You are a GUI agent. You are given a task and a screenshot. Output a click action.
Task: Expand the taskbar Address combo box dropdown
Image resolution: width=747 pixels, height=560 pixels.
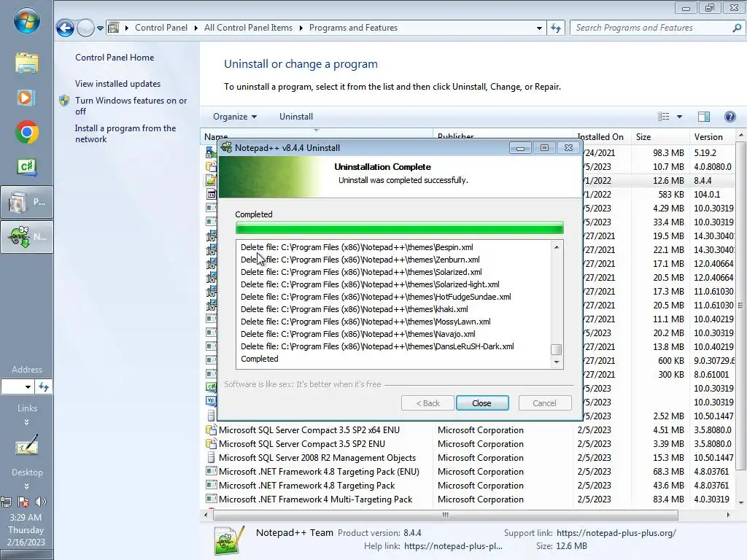[x=28, y=386]
